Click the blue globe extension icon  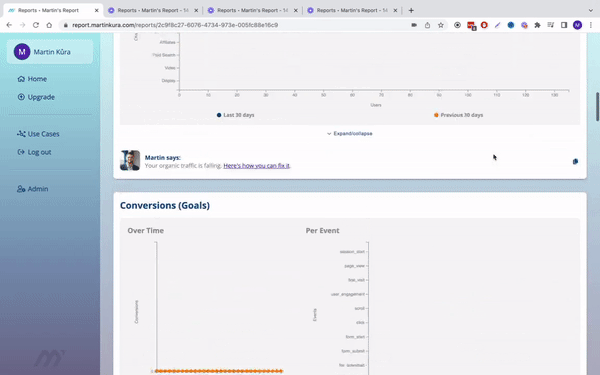click(511, 25)
